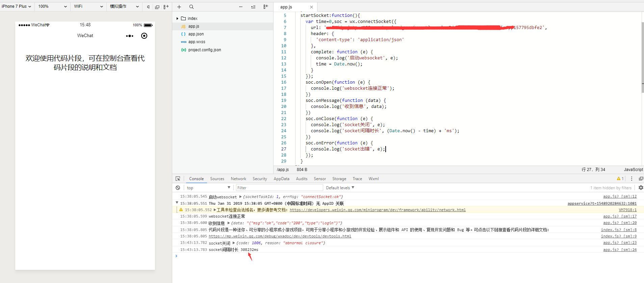Viewport: 644px width, 283px height.
Task: Open the iPhone 7 Plus device dropdown
Action: 17,6
